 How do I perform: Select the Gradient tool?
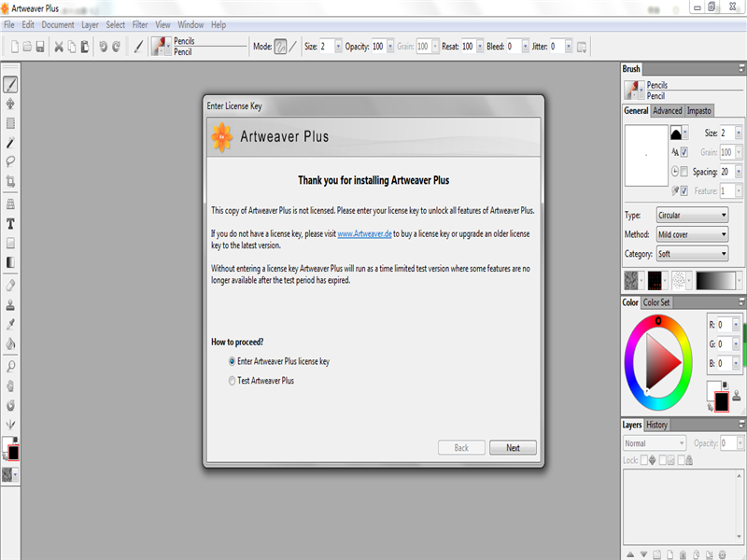[10, 262]
